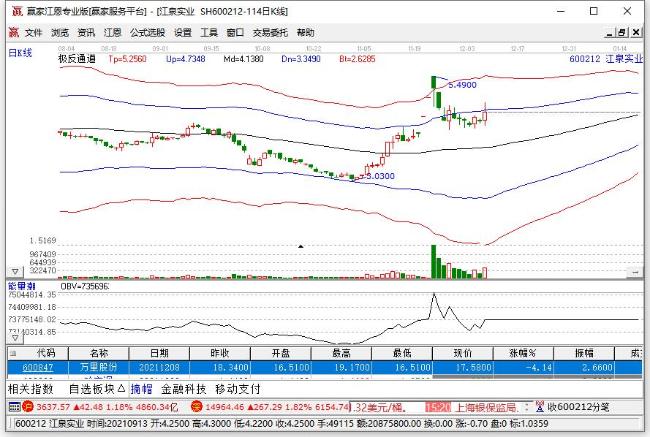Sort the table by the 现价 column header
The width and height of the screenshot is (650, 437).
463,353
